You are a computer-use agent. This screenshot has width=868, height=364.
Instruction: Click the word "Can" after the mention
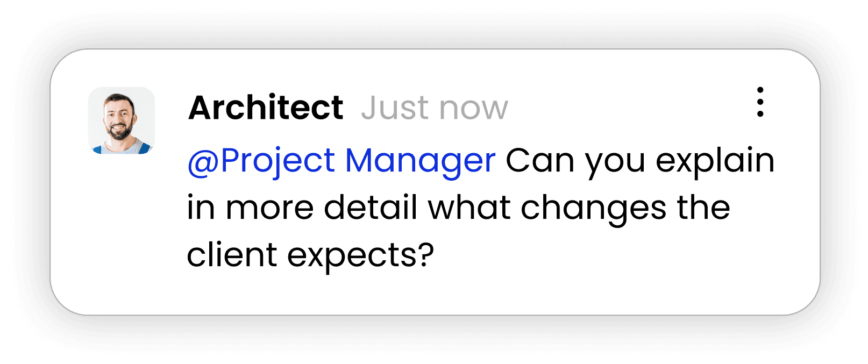[x=540, y=161]
